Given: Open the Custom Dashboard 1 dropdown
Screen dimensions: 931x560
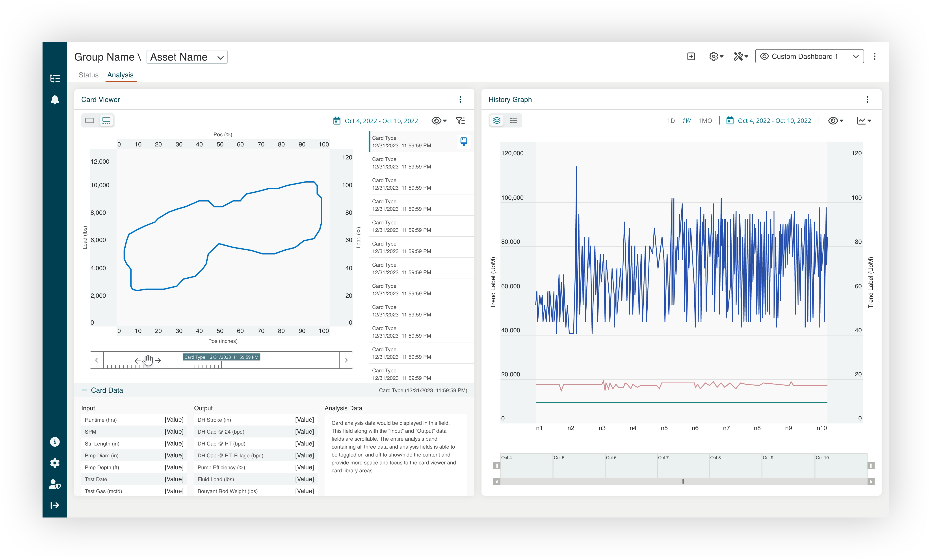Looking at the screenshot, I should coord(809,57).
